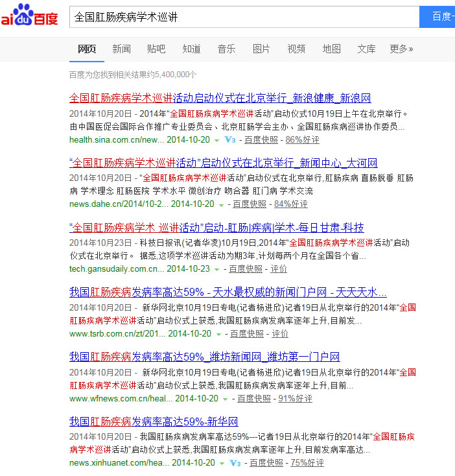Open the dropdown arrow beside the www.wfnews.com.cn result
Image resolution: width=455 pixels, height=476 pixels.
click(x=226, y=399)
